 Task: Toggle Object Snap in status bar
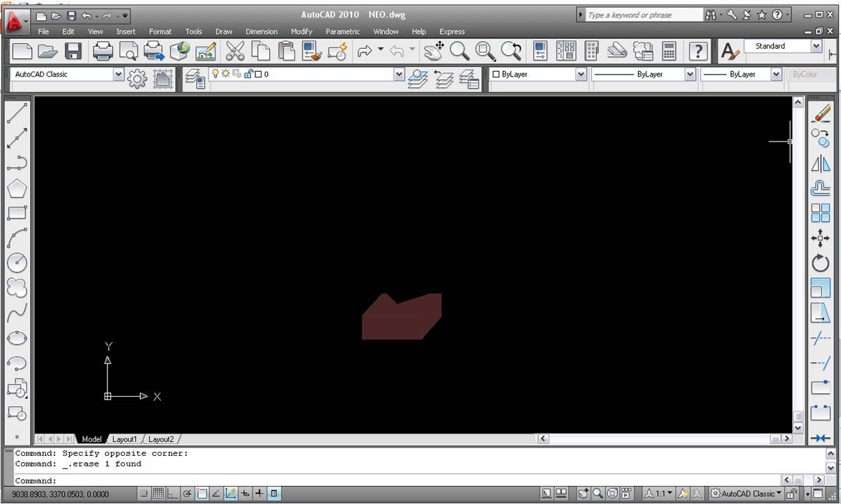click(202, 494)
